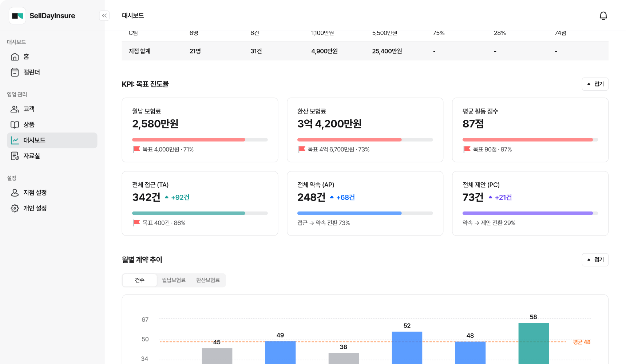Open 홈 menu item
Image resolution: width=626 pixels, height=364 pixels.
(52, 57)
